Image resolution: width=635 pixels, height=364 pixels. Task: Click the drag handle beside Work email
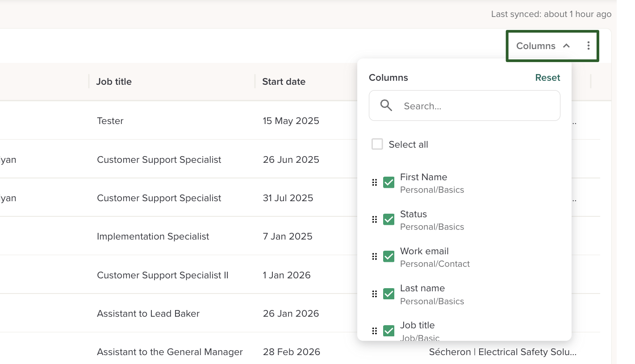375,256
